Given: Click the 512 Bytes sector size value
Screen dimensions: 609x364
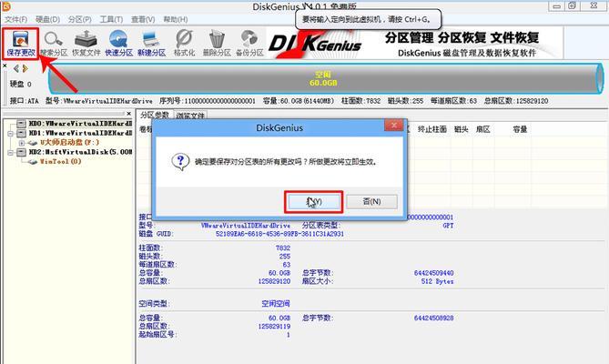Looking at the screenshot, I should [437, 281].
